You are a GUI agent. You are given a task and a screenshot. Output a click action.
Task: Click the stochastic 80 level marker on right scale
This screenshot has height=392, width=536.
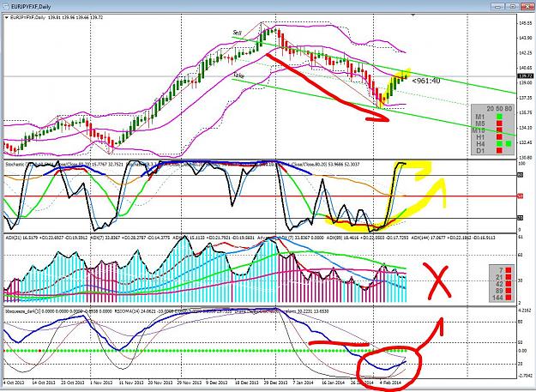pyautogui.click(x=521, y=175)
